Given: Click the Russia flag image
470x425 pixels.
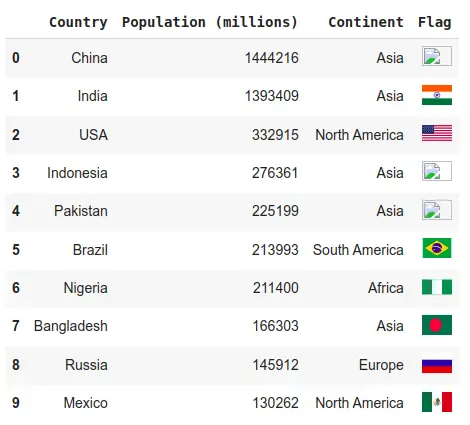Looking at the screenshot, I should tap(437, 363).
